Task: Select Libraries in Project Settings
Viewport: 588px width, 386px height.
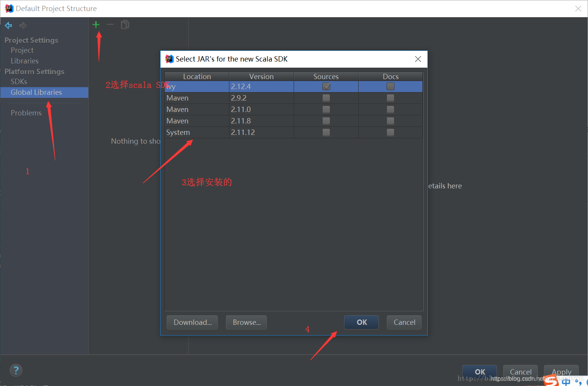Action: 24,61
